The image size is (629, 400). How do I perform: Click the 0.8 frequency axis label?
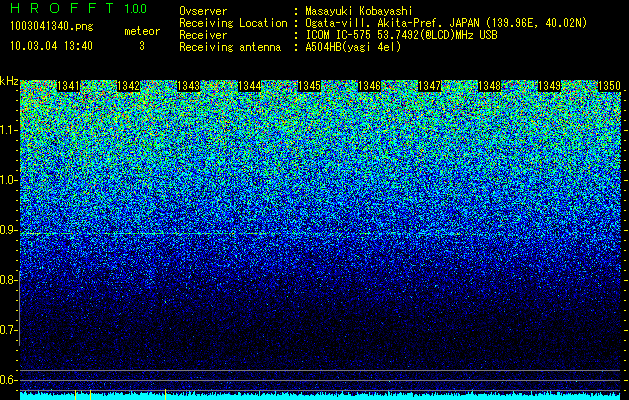click(8, 280)
